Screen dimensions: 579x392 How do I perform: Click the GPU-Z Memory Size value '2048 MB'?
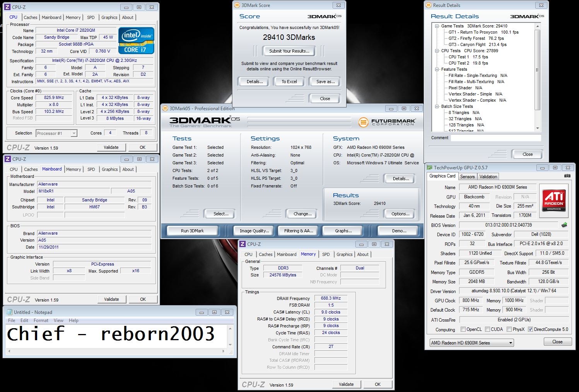[477, 282]
